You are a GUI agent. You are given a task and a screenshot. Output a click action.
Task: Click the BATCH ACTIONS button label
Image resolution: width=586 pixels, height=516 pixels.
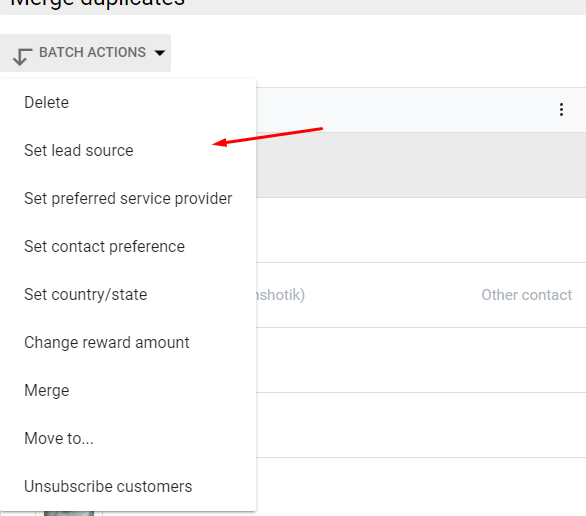(92, 52)
